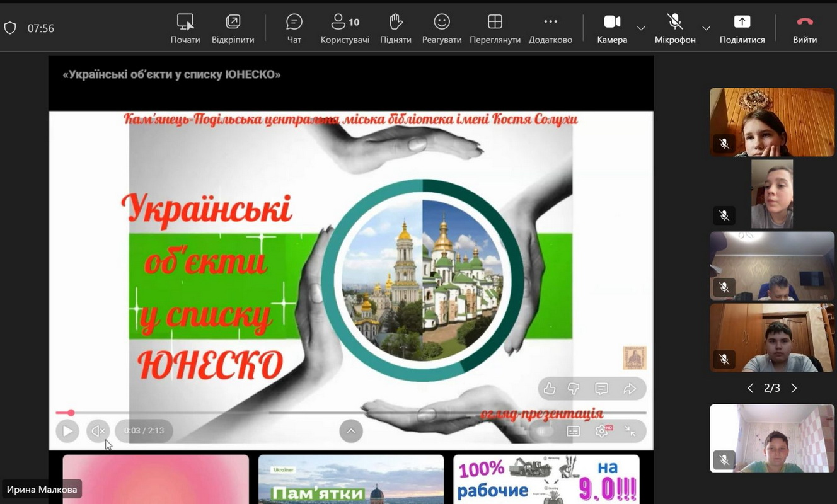
Task: Show the Користувачі participants list
Action: [x=345, y=29]
